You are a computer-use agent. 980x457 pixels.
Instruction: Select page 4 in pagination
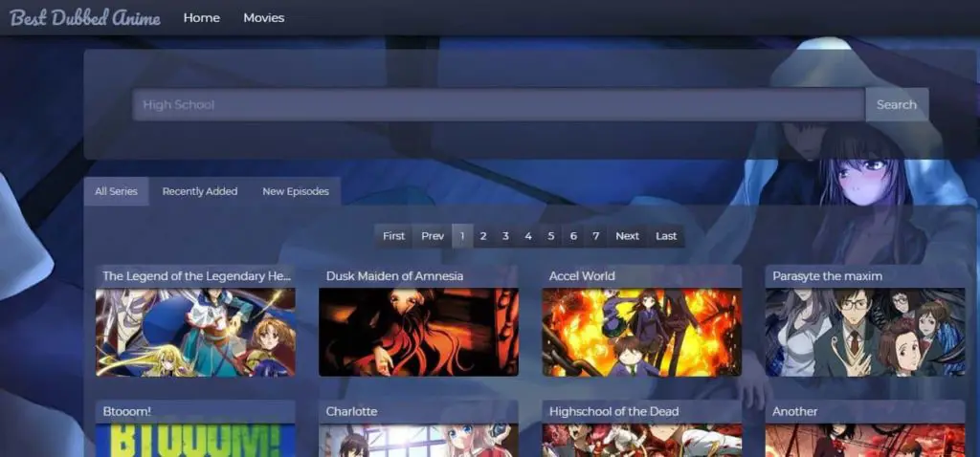528,236
